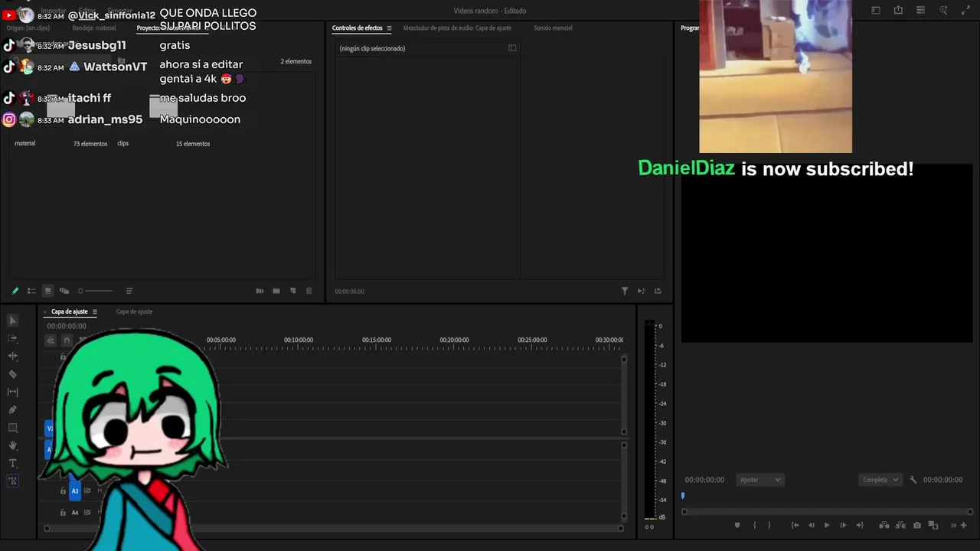Open the Completa playback resolution dropdown
The height and width of the screenshot is (551, 980).
pos(880,480)
